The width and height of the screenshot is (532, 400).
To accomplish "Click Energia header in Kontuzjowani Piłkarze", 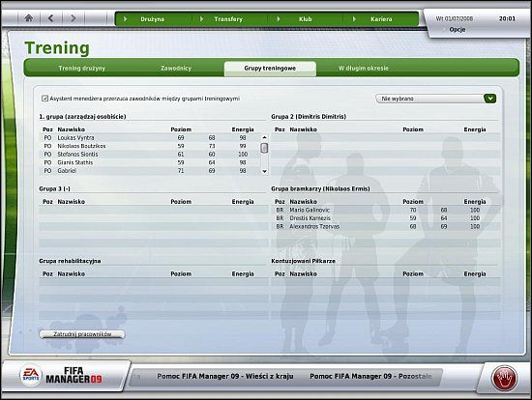I will [x=475, y=273].
